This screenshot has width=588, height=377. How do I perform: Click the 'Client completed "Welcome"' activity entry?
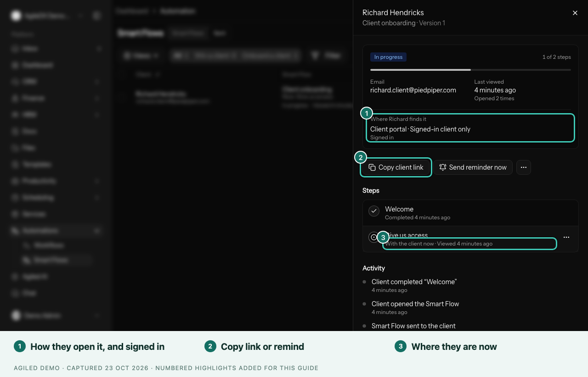(x=414, y=282)
